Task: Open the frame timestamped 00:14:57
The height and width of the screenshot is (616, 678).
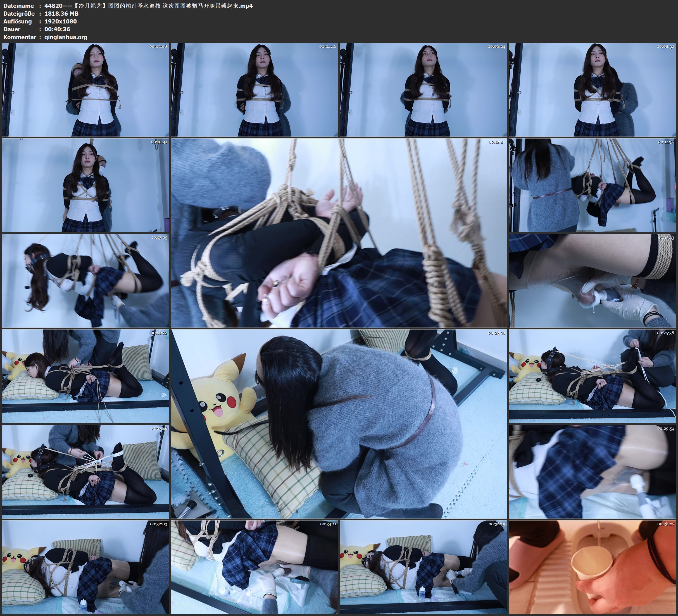Action: (593, 185)
